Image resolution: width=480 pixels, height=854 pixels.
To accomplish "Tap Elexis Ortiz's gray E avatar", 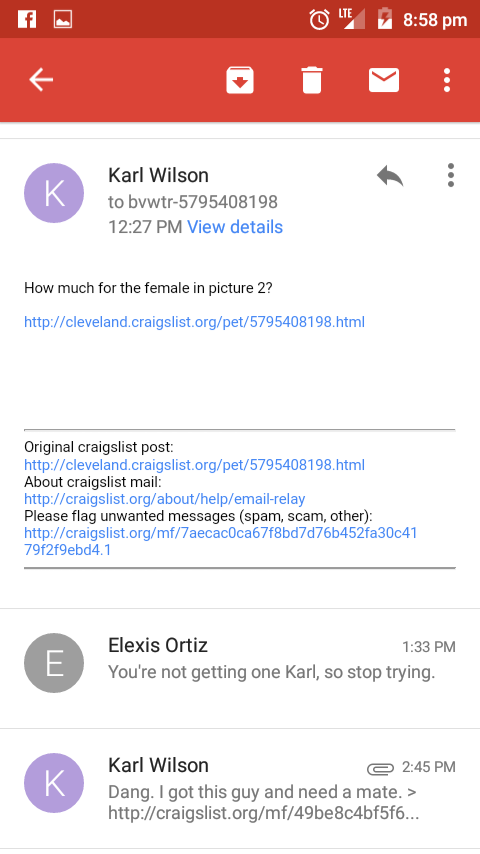I will pos(54,663).
